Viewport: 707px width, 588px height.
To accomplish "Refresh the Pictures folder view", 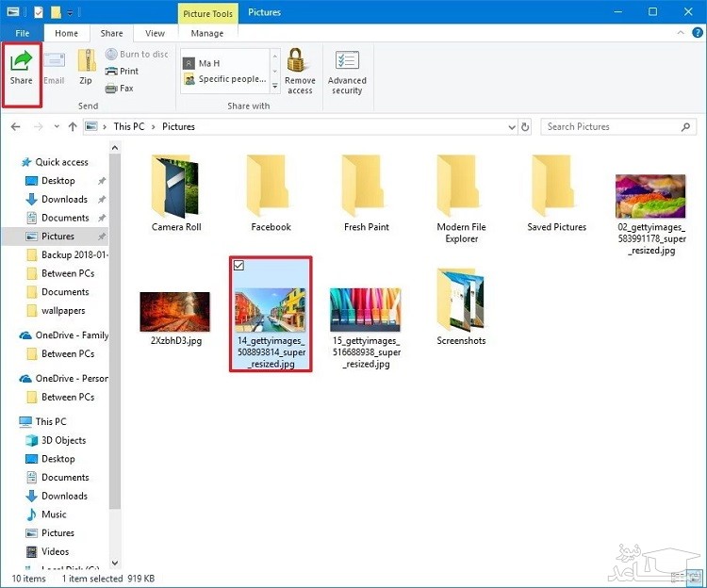I will 526,126.
